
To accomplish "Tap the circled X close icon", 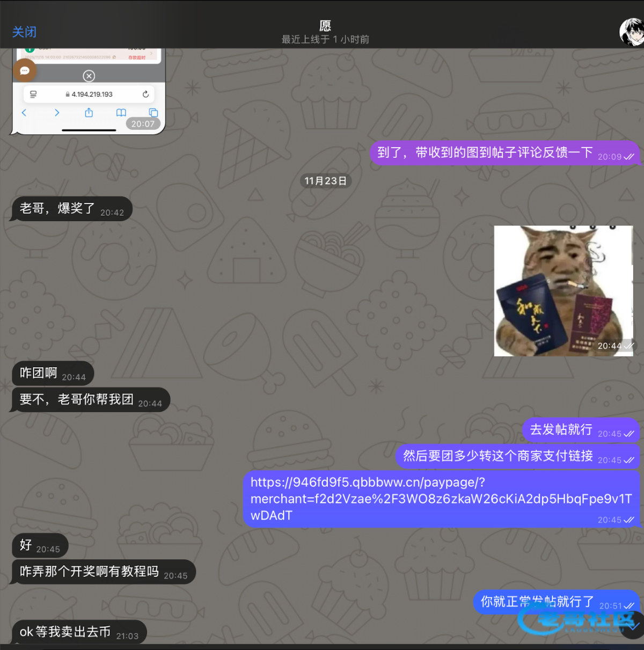I will 89,76.
